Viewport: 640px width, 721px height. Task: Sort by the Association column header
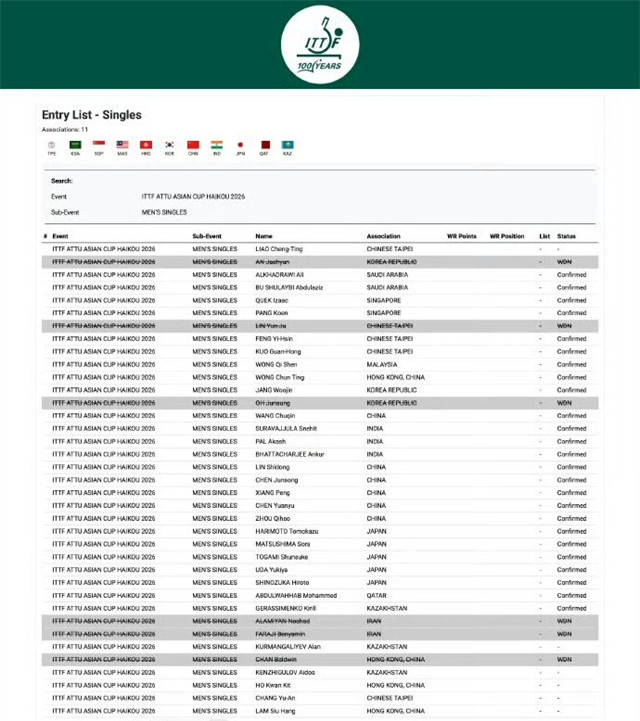click(383, 236)
